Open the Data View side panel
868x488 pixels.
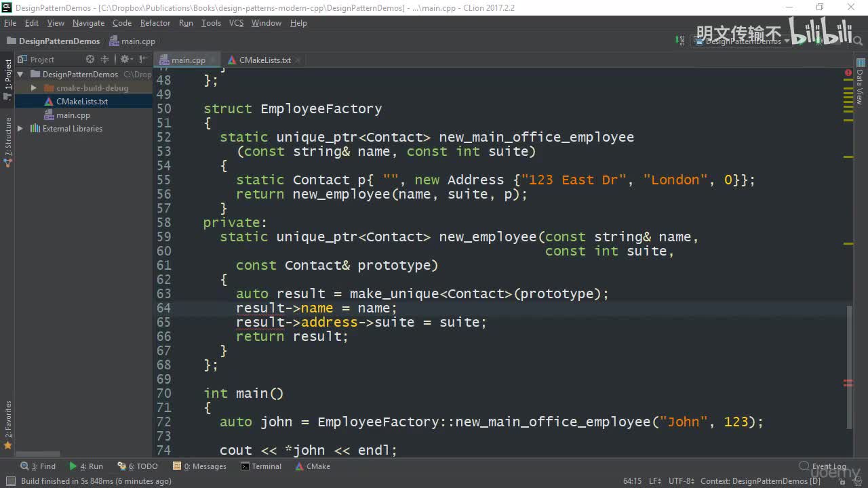click(860, 81)
